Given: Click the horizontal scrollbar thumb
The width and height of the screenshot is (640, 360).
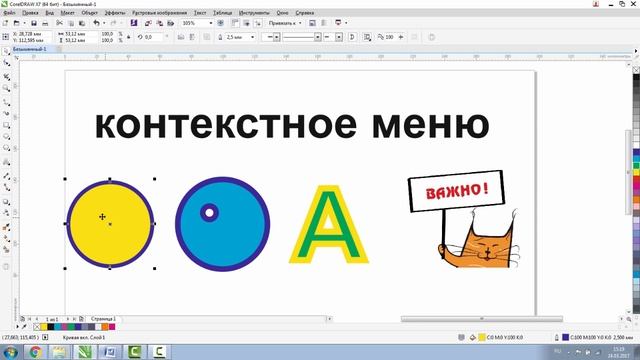Looking at the screenshot, I should (482, 319).
